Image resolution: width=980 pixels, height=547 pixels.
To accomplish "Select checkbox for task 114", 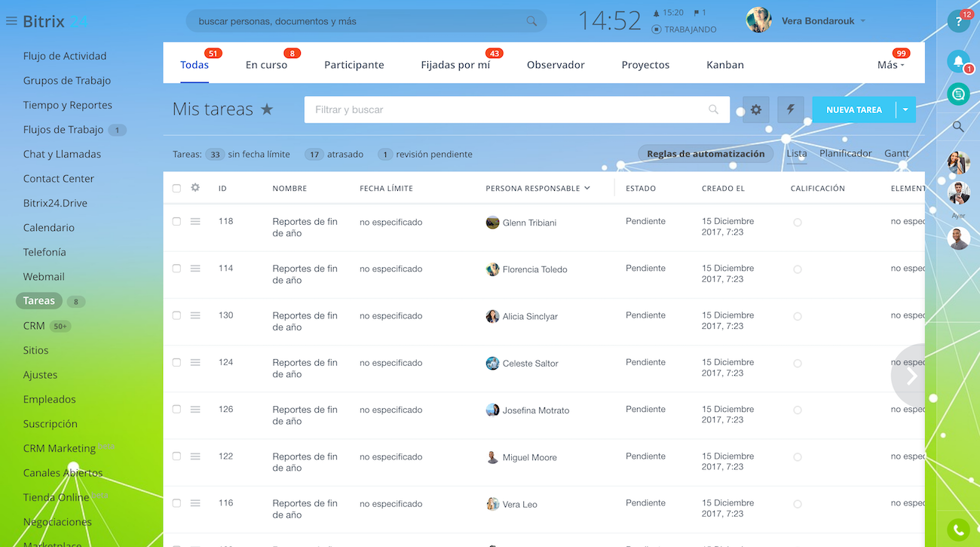I will [x=176, y=269].
